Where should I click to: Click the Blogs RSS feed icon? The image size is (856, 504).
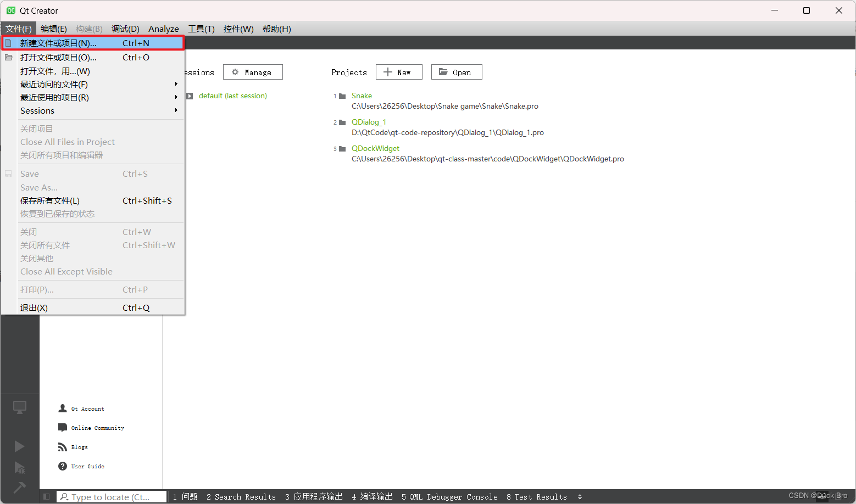pos(63,447)
